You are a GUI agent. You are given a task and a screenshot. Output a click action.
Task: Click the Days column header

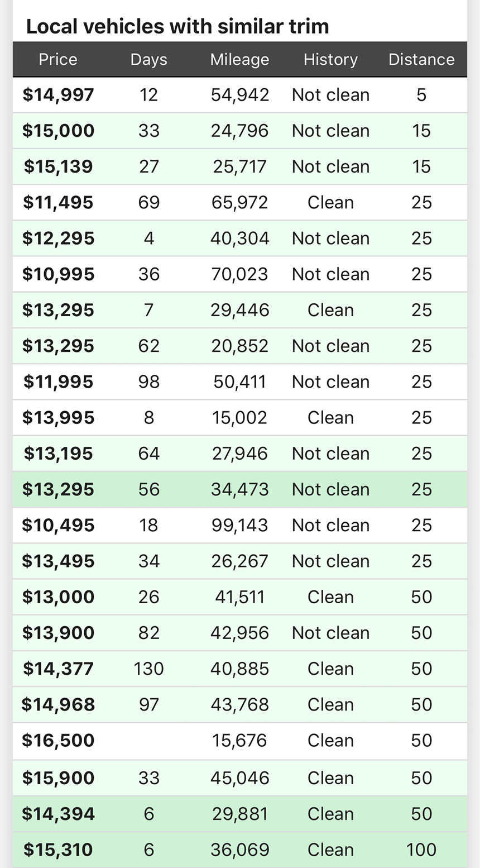148,59
